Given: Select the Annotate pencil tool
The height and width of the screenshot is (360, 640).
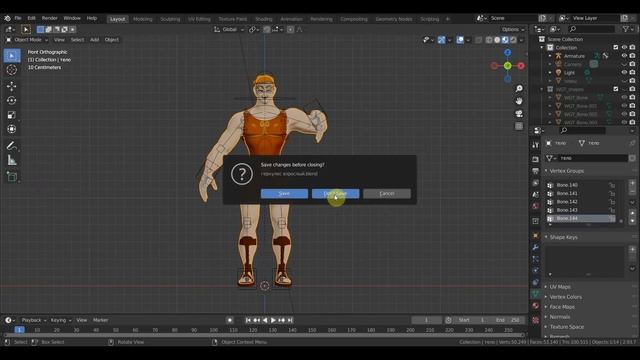Looking at the screenshot, I should (x=12, y=146).
